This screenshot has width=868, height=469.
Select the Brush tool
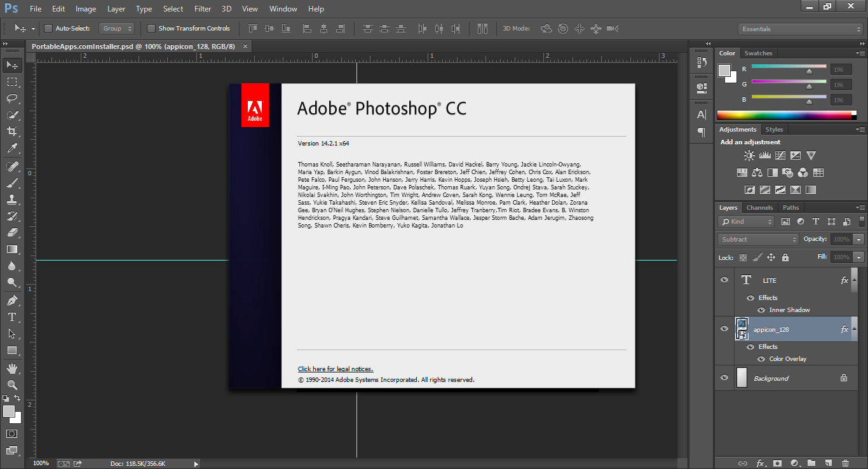point(12,183)
